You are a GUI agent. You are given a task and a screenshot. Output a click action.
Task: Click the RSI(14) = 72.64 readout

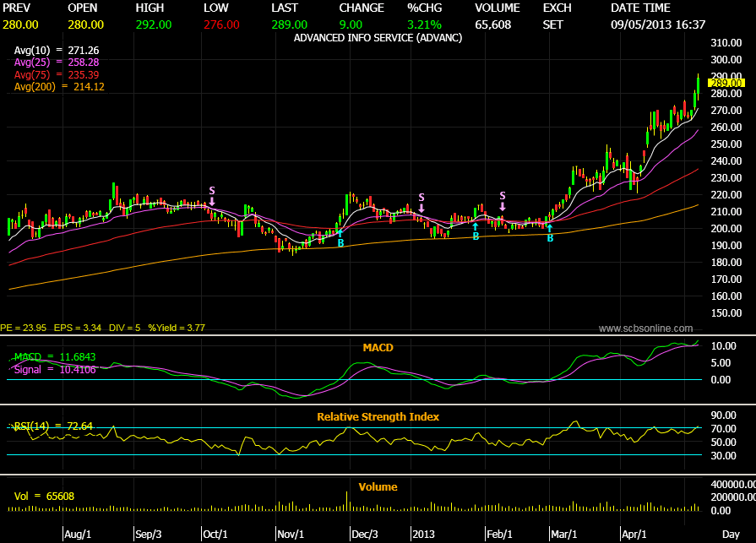click(x=53, y=426)
